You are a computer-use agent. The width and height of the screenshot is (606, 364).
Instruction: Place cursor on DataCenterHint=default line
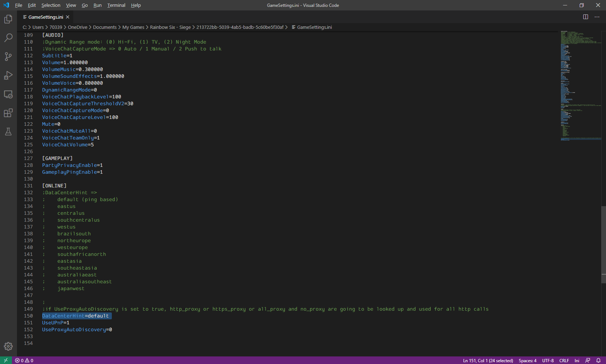coord(75,316)
